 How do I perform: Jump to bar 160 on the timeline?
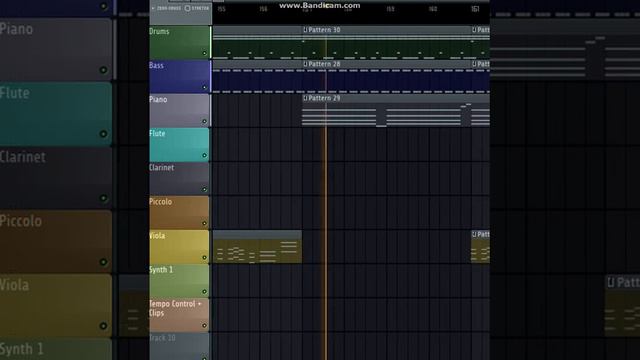(x=433, y=9)
